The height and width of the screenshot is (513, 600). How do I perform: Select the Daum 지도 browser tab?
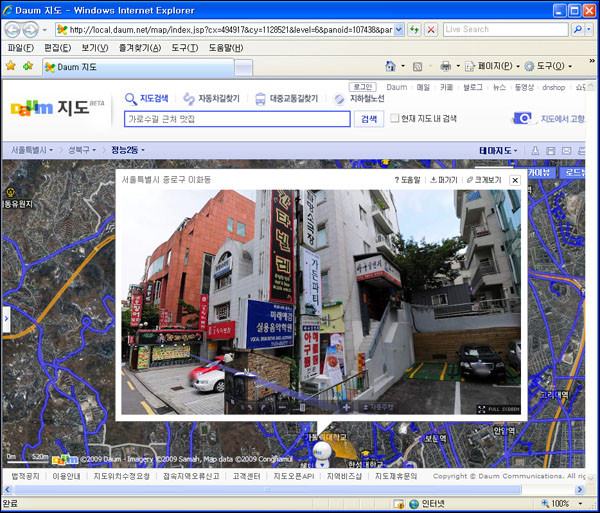[138, 67]
